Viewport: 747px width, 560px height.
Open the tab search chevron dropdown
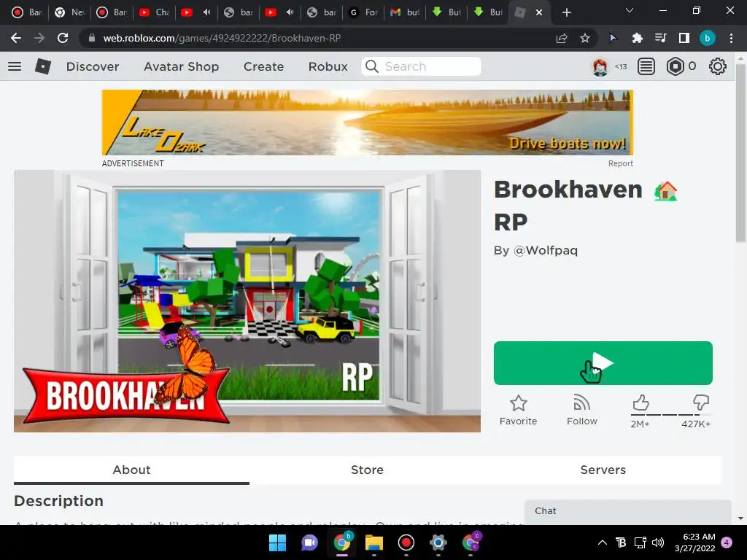click(x=630, y=10)
